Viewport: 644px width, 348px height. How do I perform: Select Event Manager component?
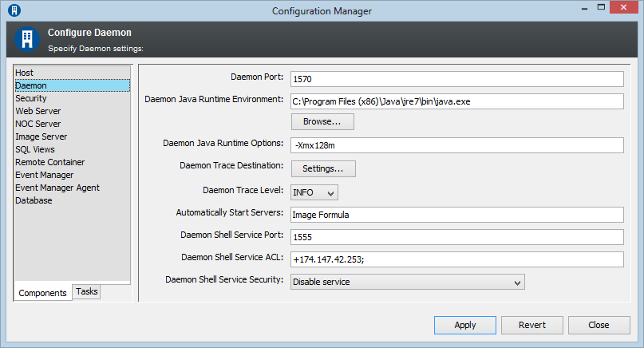tap(73, 175)
